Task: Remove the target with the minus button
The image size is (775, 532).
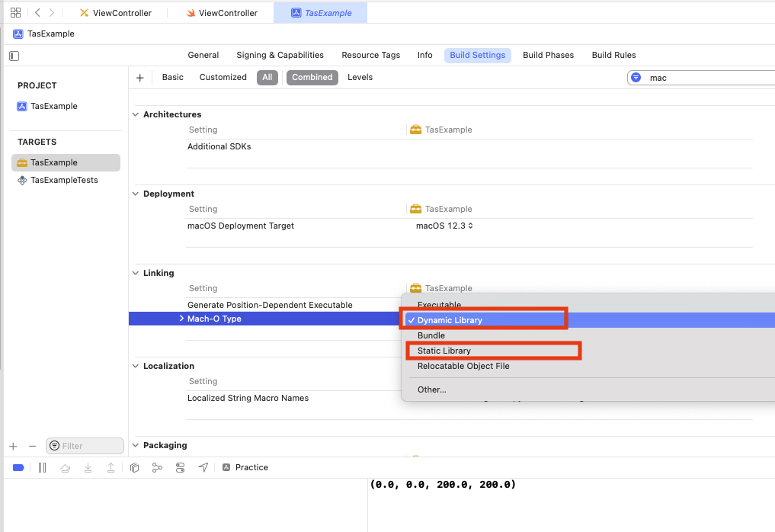Action: pyautogui.click(x=33, y=447)
